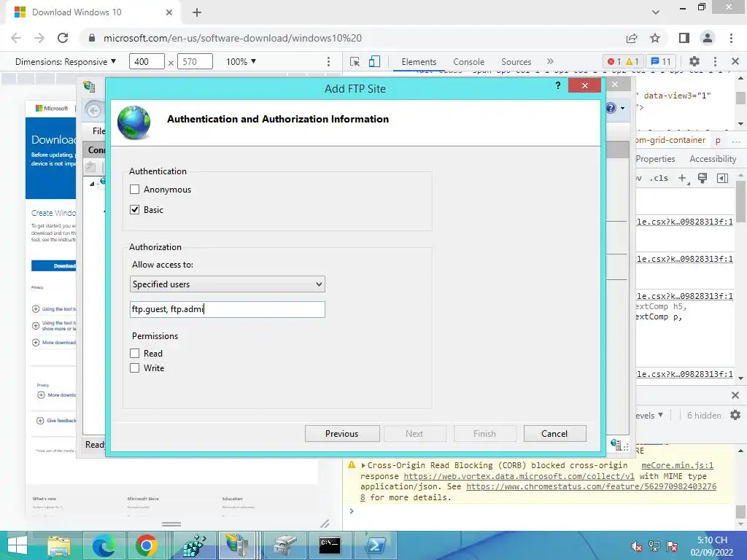747x560 pixels.
Task: Click the new style rule plus icon
Action: (683, 178)
